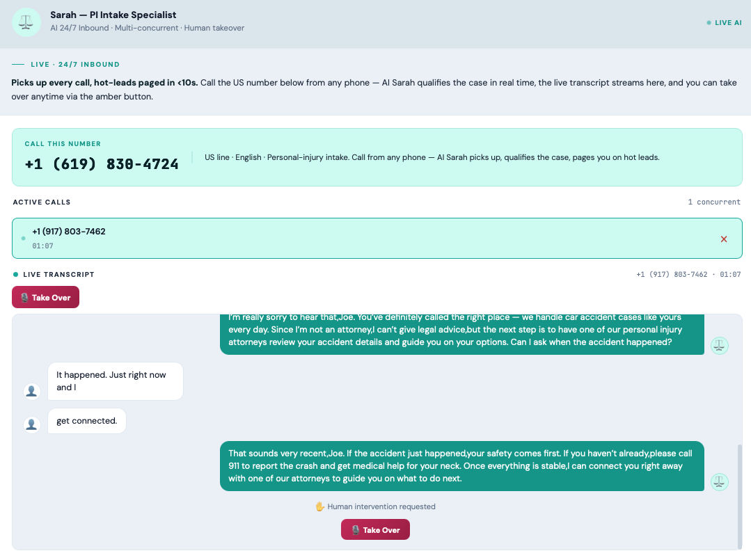Click the ACTIVE CALLS section heading
Image resolution: width=751 pixels, height=560 pixels.
tap(42, 202)
